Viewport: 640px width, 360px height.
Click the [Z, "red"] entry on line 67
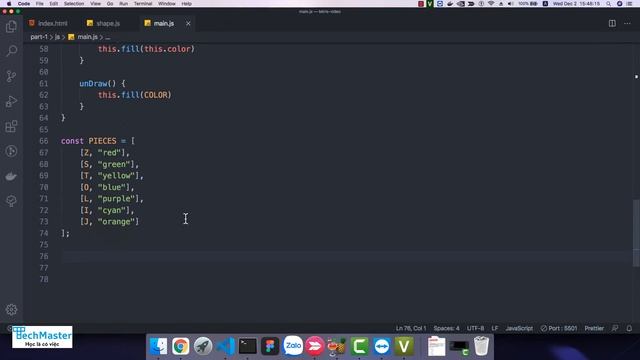[x=105, y=152]
